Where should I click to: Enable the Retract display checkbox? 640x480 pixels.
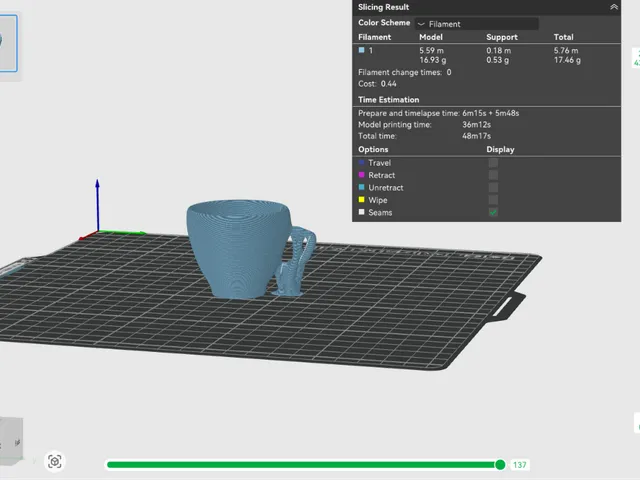(493, 175)
